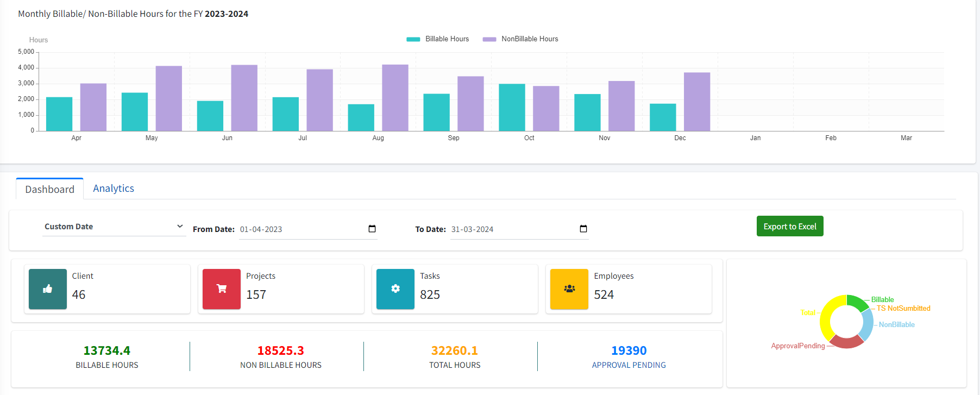Click the Employees group icon
This screenshot has width=980, height=395.
569,289
